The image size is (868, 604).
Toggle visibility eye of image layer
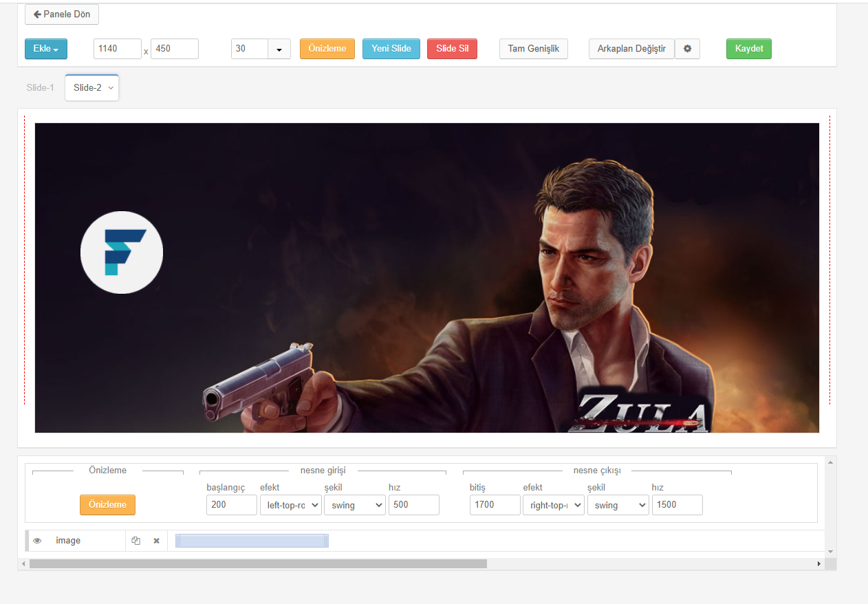(x=37, y=541)
